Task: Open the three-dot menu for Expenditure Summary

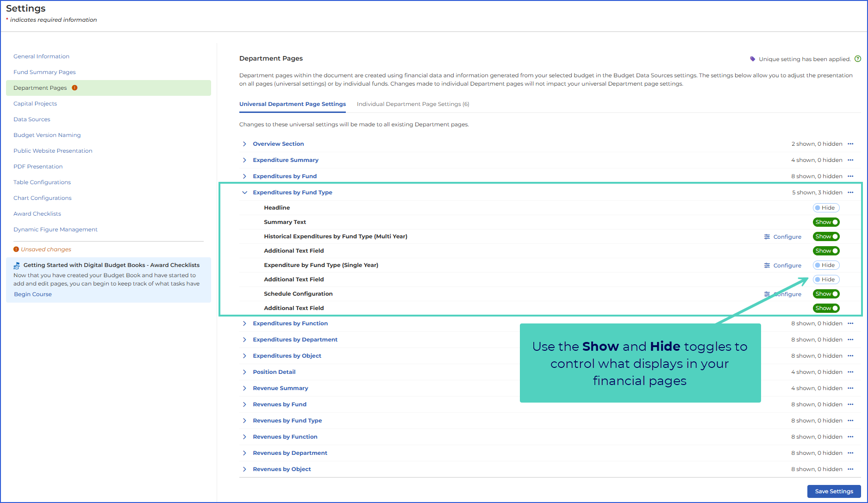Action: [850, 160]
